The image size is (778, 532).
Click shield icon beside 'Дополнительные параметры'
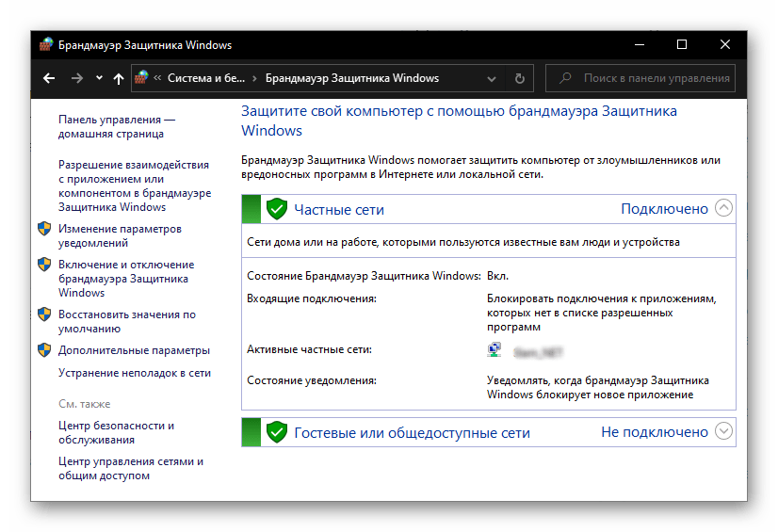point(44,350)
